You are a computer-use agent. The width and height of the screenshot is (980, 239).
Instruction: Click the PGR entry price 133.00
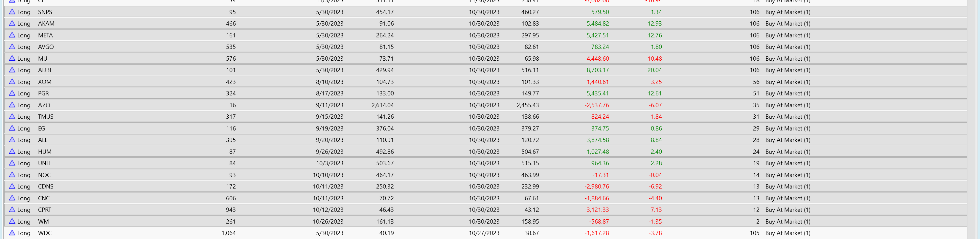point(385,93)
